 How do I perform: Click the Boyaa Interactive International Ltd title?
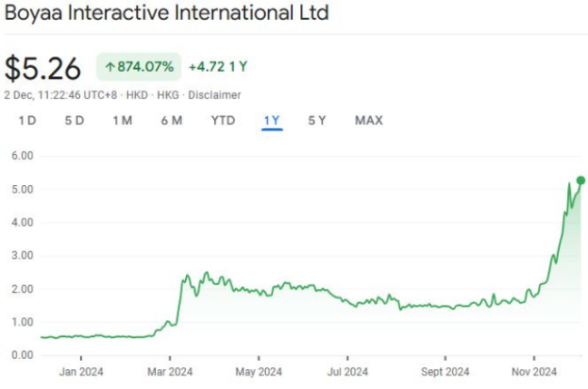(x=167, y=14)
